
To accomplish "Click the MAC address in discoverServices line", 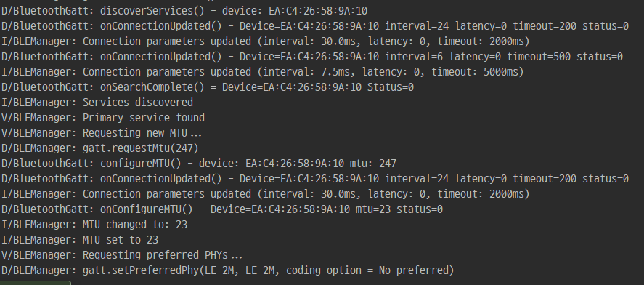I will click(x=318, y=11).
